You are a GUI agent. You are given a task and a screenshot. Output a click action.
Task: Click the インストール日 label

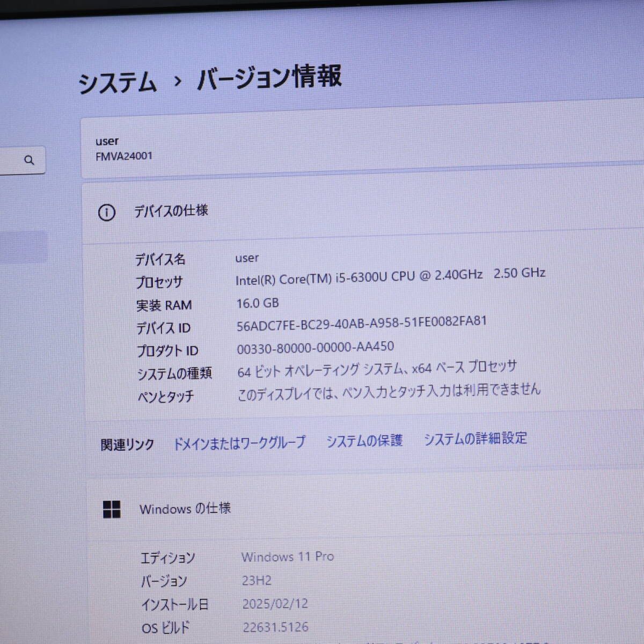[174, 605]
